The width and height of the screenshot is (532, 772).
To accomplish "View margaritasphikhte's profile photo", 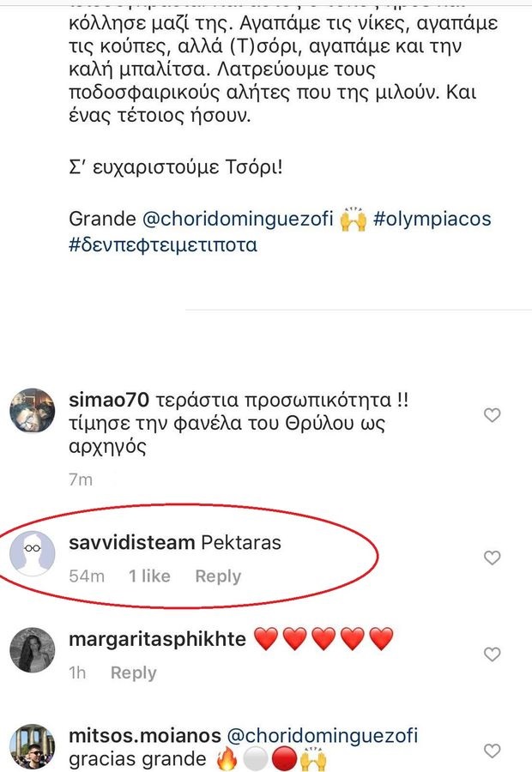I will click(33, 650).
